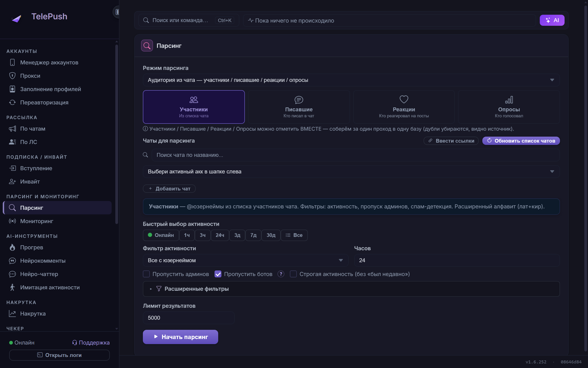Select the Онлайн quick activity option
This screenshot has height=368, width=588.
pos(161,235)
